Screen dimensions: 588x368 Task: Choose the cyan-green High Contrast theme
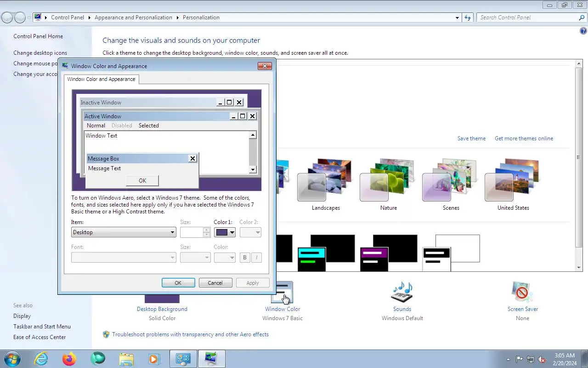point(326,253)
